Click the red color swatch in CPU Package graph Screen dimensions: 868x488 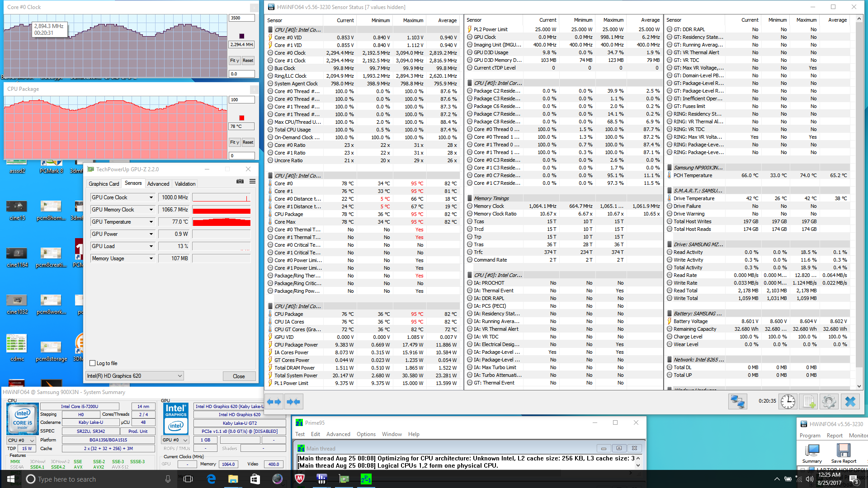(x=242, y=118)
